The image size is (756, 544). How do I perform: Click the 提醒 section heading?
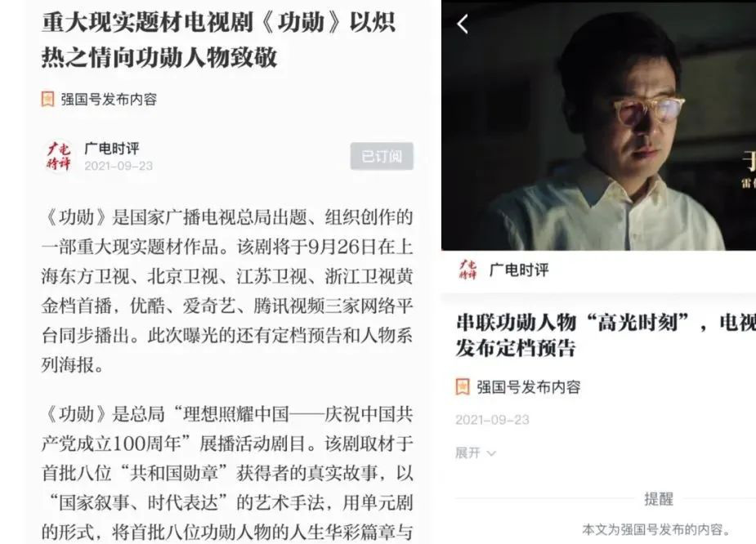(659, 499)
